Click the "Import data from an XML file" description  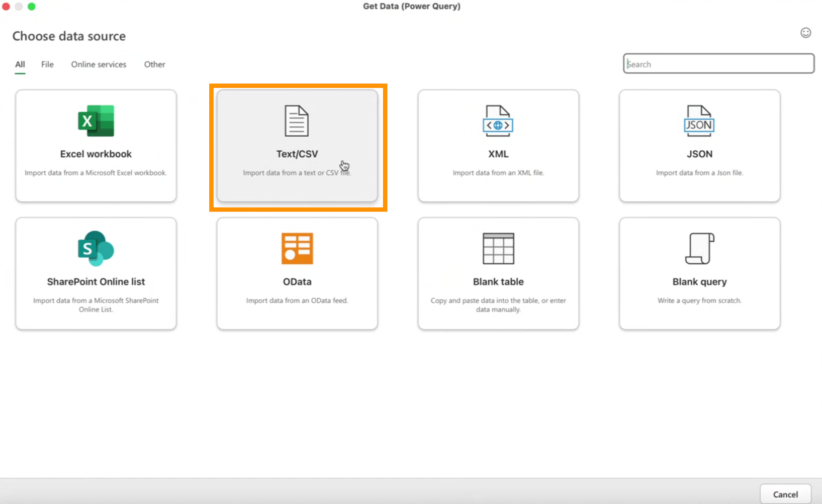[498, 173]
